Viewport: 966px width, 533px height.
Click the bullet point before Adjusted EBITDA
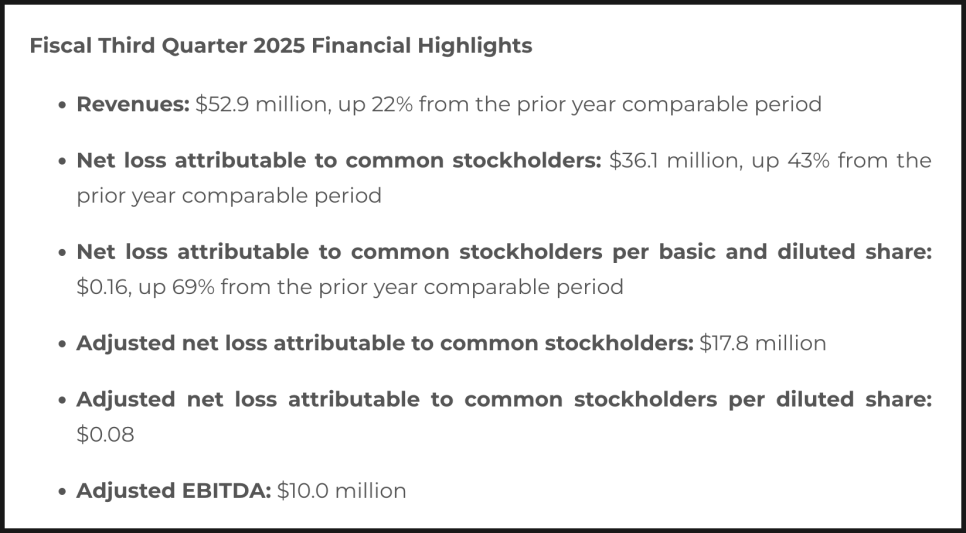pyautogui.click(x=62, y=492)
